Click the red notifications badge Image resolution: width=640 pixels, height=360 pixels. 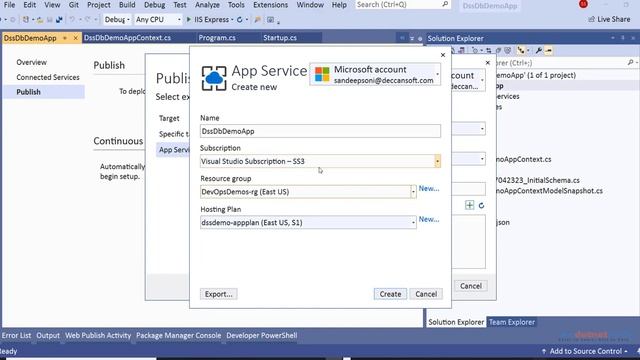click(x=583, y=4)
